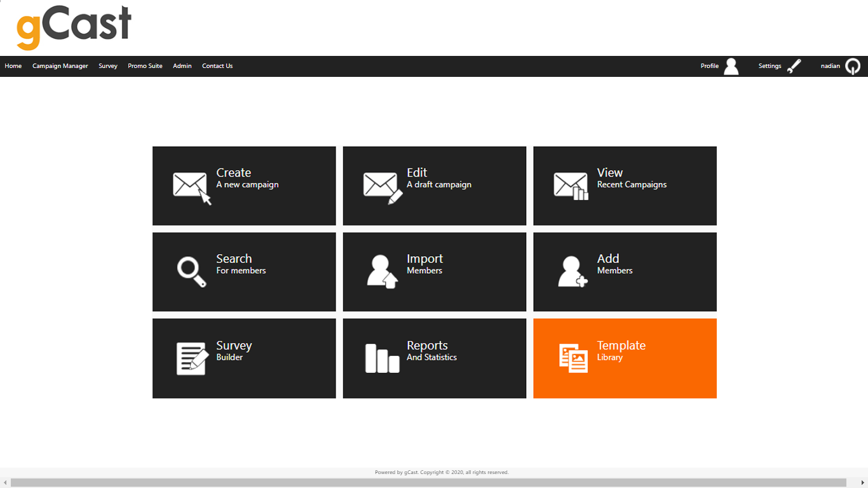Go to Home from the navigation bar
Screen dimensions: 868x488
point(13,66)
